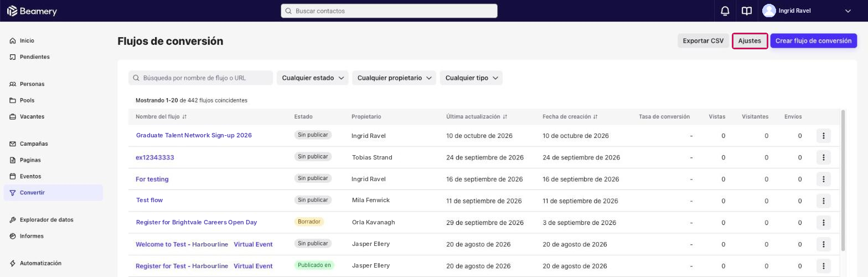Focus the Buscar contactos search field
The width and height of the screenshot is (868, 277).
(389, 11)
